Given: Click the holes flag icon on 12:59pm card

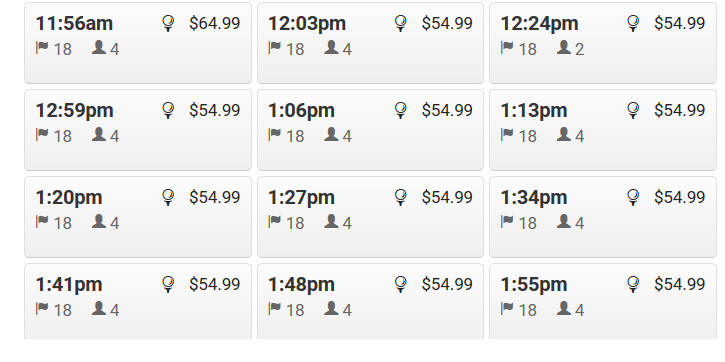Looking at the screenshot, I should click(42, 135).
